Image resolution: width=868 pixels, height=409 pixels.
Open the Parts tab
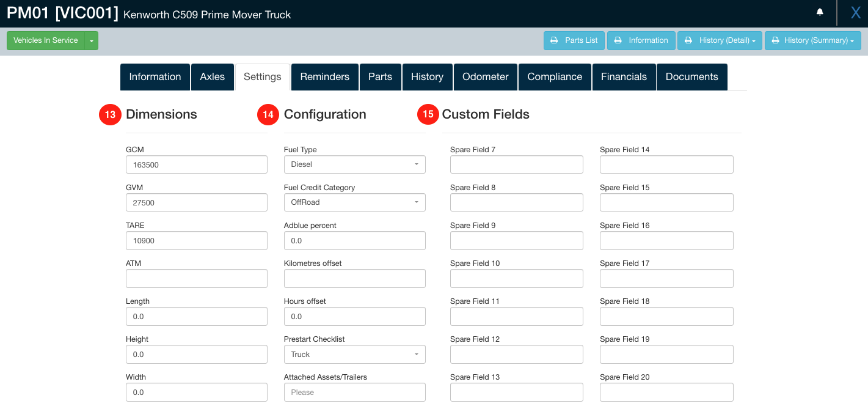pos(381,77)
